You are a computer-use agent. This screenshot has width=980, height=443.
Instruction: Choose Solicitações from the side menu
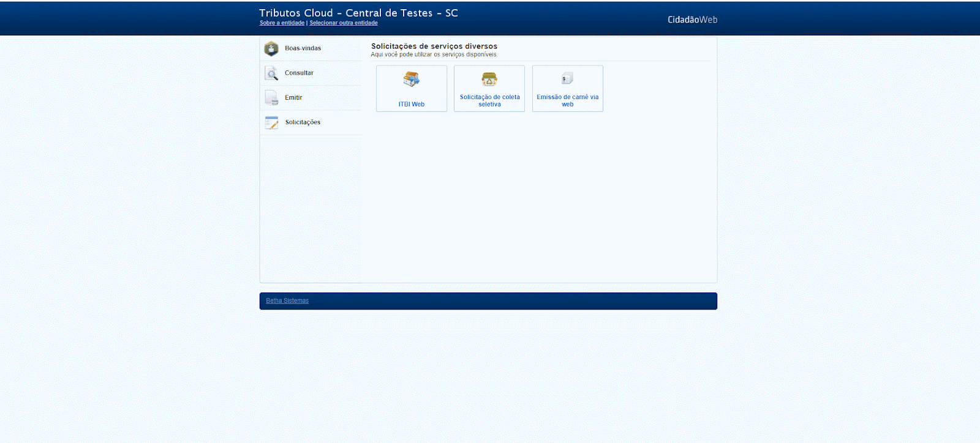(303, 122)
